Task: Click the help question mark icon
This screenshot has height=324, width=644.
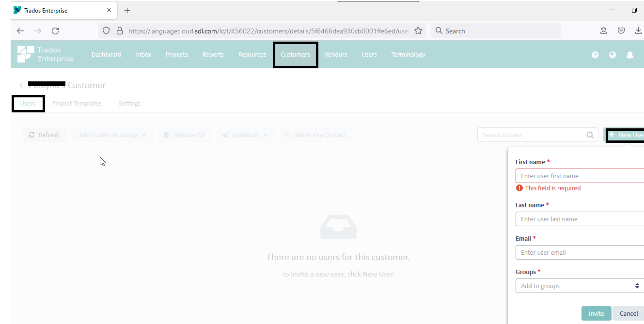Action: [x=595, y=55]
